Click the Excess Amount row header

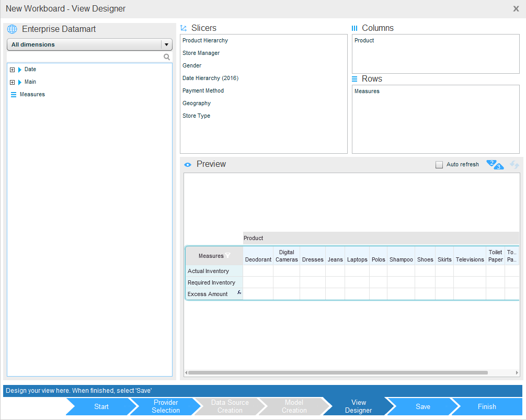tap(214, 294)
